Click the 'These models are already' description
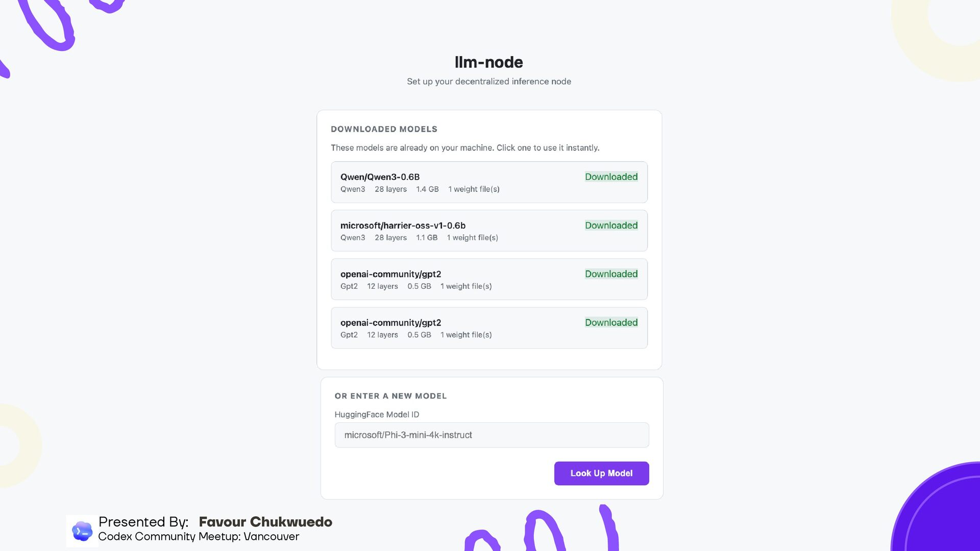Screen dimensions: 980x551 pos(465,148)
